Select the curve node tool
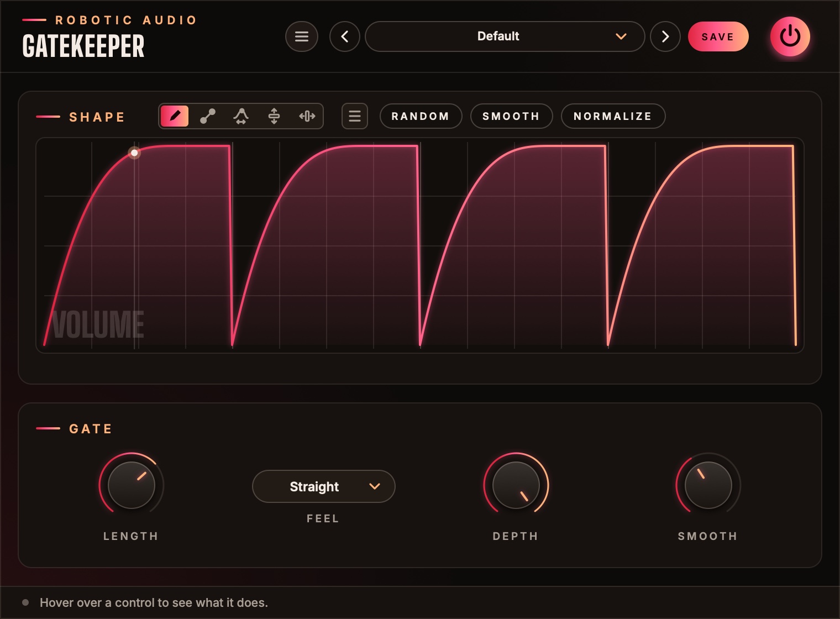840x619 pixels. [x=241, y=116]
